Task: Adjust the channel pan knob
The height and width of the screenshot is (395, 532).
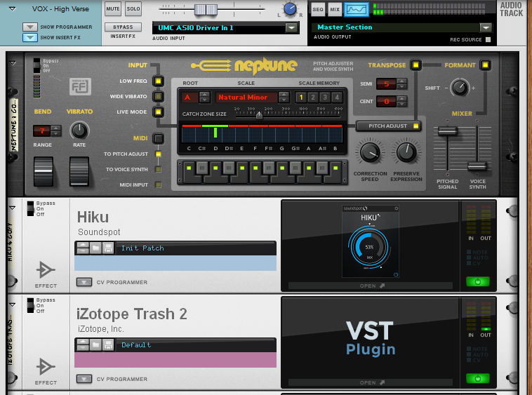Action: pyautogui.click(x=290, y=10)
